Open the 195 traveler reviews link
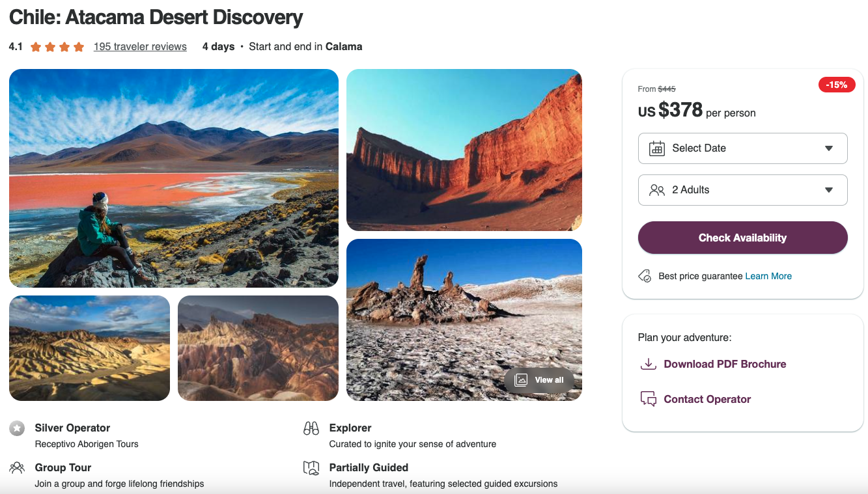868x494 pixels. [140, 47]
